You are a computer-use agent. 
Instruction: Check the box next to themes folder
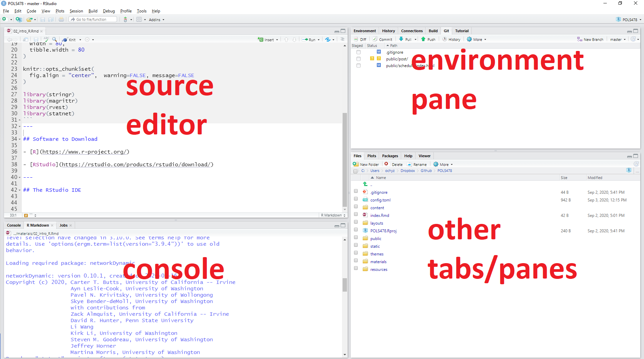(x=356, y=253)
